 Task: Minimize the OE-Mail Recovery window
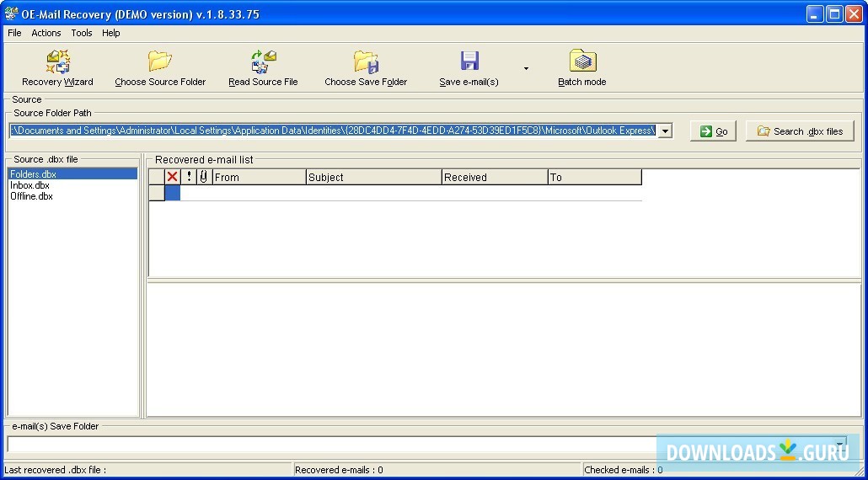(x=815, y=13)
